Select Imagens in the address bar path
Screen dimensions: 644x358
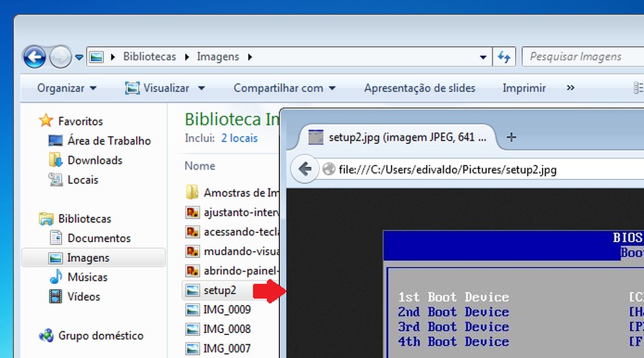(x=218, y=57)
